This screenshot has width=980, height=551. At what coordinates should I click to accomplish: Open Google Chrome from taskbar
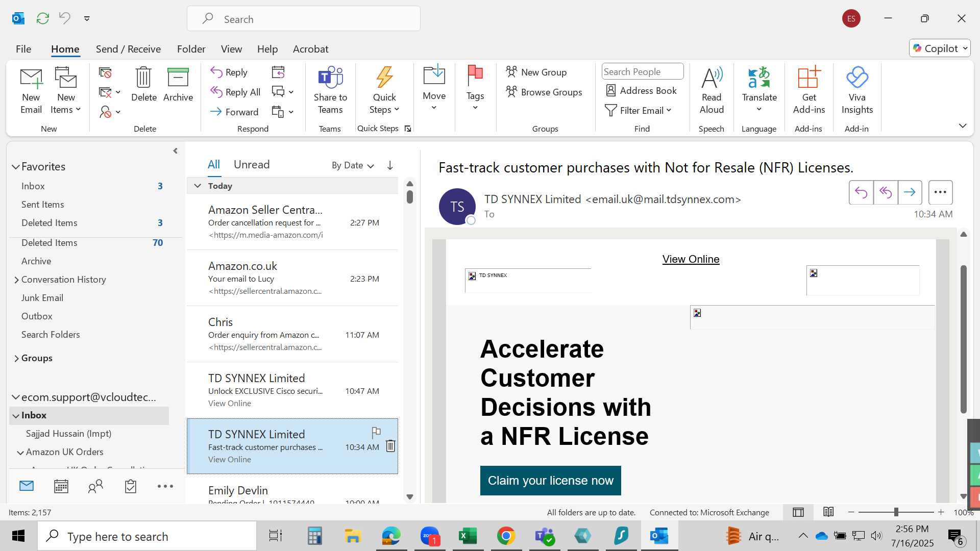click(x=506, y=536)
